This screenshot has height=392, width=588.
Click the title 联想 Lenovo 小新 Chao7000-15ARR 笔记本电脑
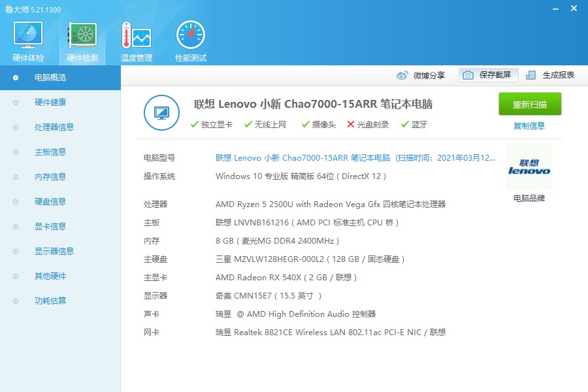click(313, 104)
